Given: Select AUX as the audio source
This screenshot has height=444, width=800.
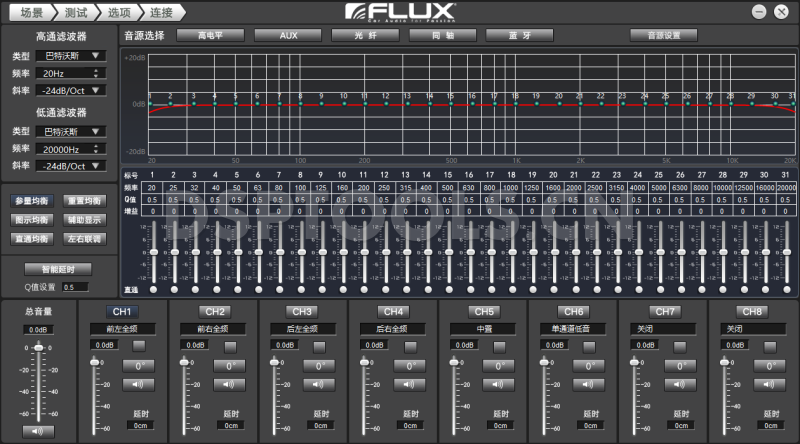Looking at the screenshot, I should pyautogui.click(x=288, y=35).
